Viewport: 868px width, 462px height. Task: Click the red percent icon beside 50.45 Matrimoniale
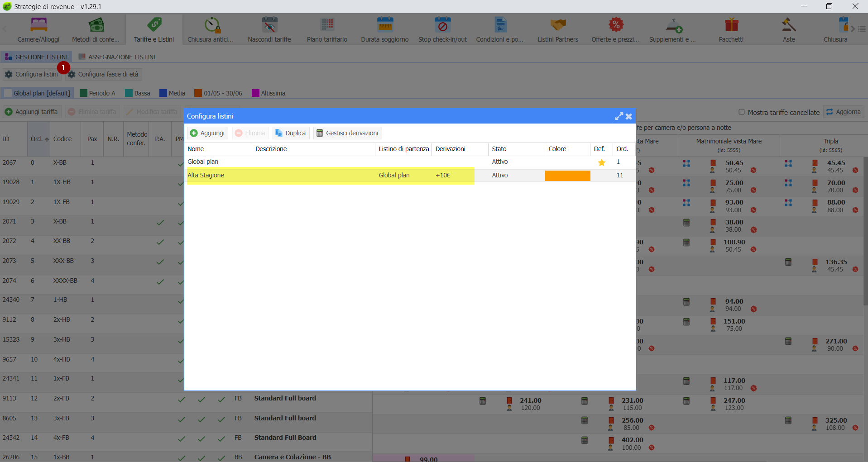pyautogui.click(x=753, y=170)
